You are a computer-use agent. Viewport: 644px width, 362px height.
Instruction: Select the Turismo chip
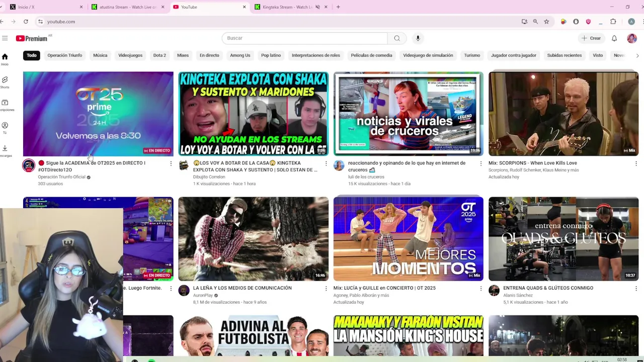click(x=472, y=55)
